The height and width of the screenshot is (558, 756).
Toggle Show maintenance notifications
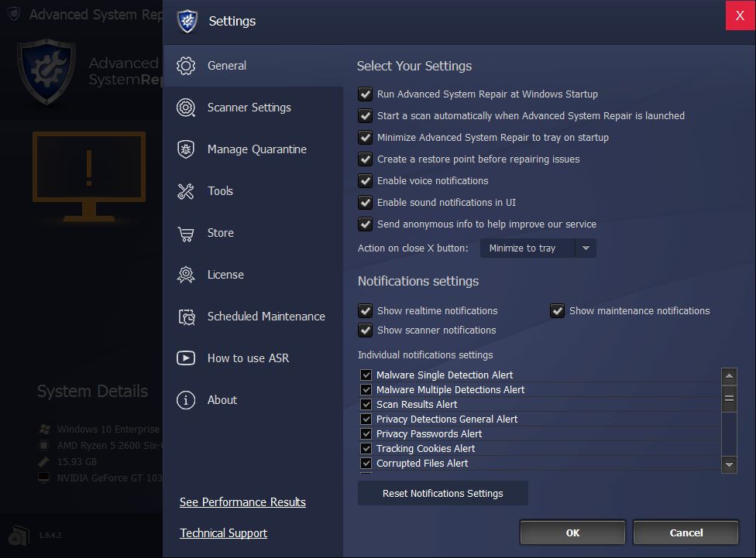coord(558,311)
